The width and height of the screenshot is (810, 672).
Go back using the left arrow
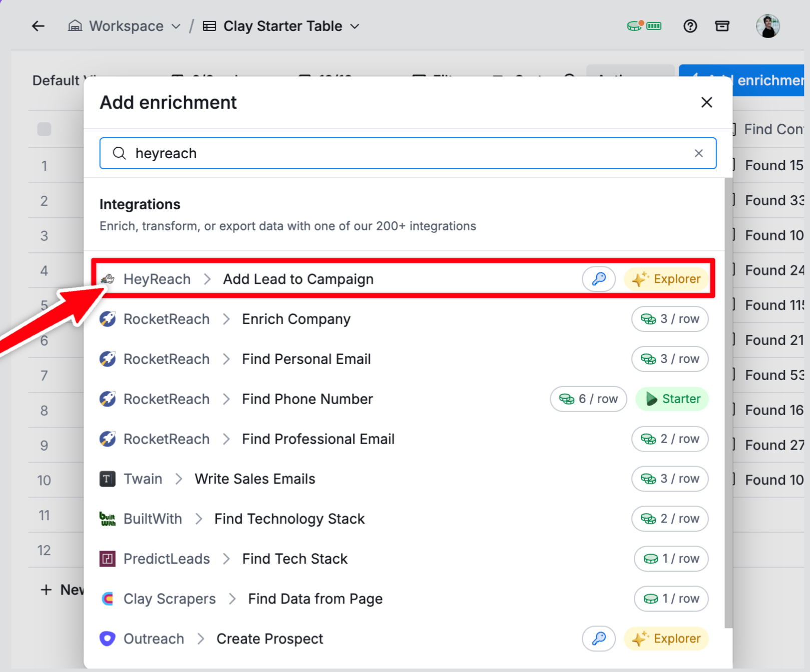[x=38, y=26]
